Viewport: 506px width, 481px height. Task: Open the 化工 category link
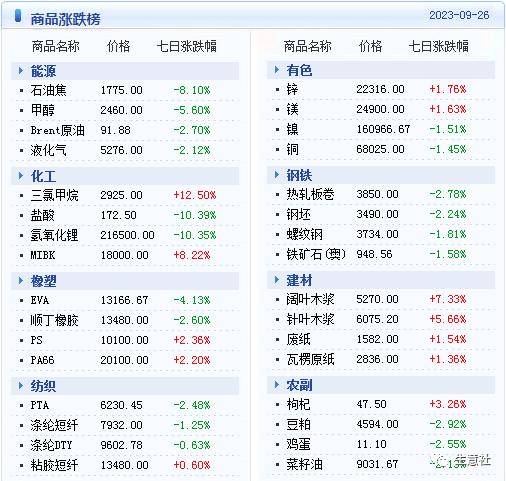43,176
